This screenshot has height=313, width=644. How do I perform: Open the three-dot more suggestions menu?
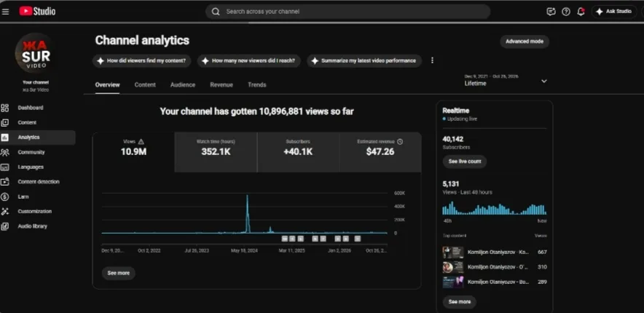point(432,60)
